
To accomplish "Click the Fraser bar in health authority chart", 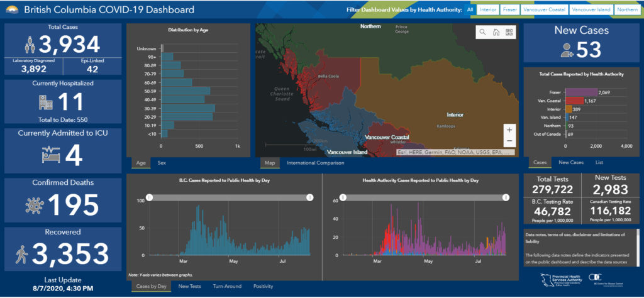I will click(x=581, y=92).
